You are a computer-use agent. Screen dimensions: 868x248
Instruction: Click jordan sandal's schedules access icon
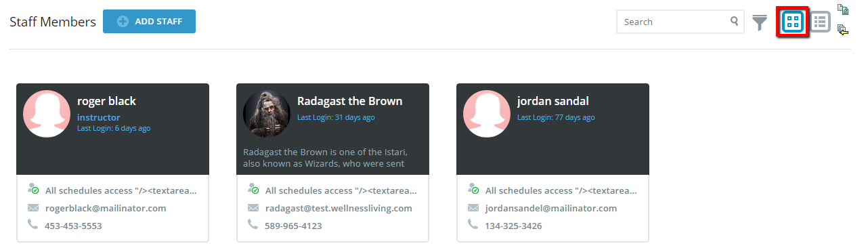point(474,190)
